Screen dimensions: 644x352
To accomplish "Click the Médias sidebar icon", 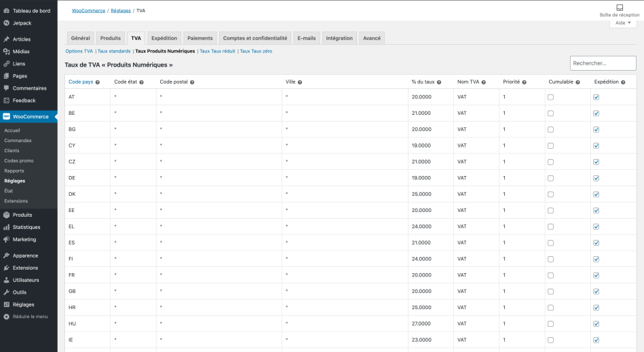I will pyautogui.click(x=6, y=52).
